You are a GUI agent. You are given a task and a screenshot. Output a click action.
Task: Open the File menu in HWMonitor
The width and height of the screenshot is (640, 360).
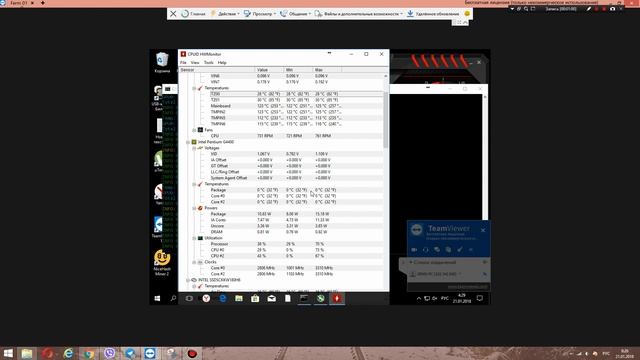183,62
